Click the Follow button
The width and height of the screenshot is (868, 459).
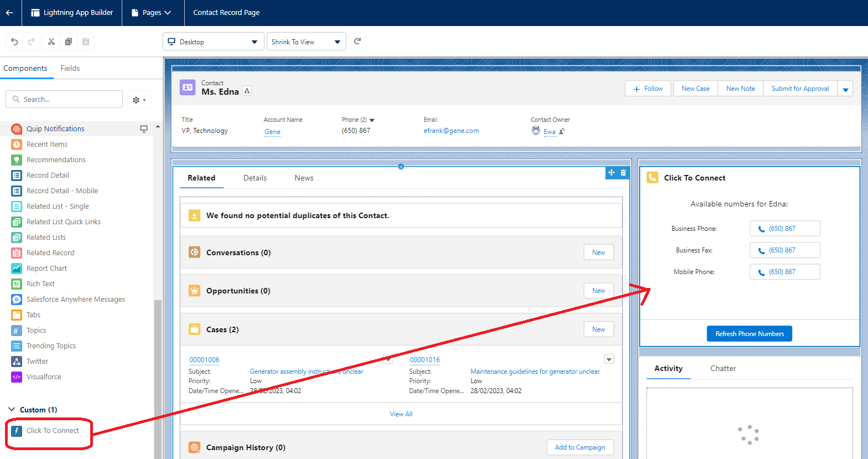pos(648,89)
